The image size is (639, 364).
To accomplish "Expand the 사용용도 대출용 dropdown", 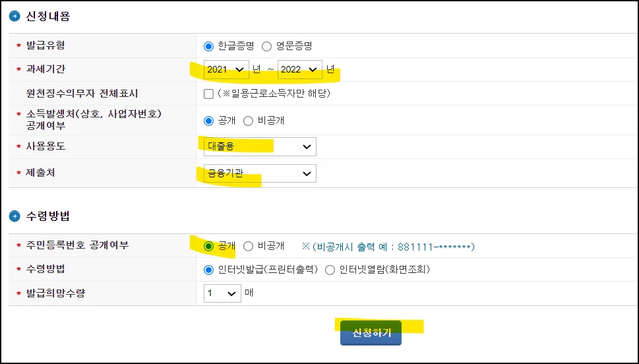I will (259, 146).
